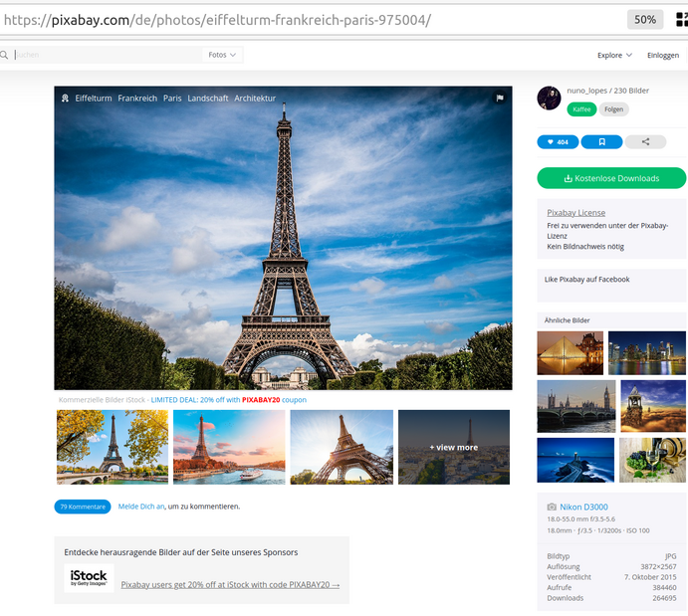688x616 pixels.
Task: Open the share icon button
Action: point(645,142)
